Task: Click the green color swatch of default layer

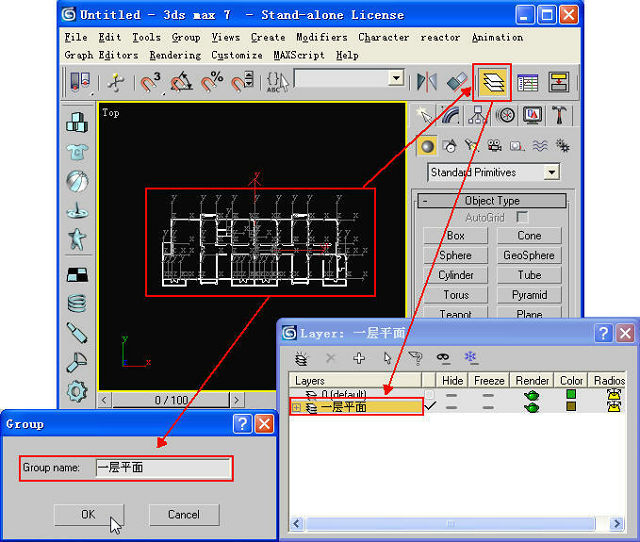Action: tap(571, 394)
